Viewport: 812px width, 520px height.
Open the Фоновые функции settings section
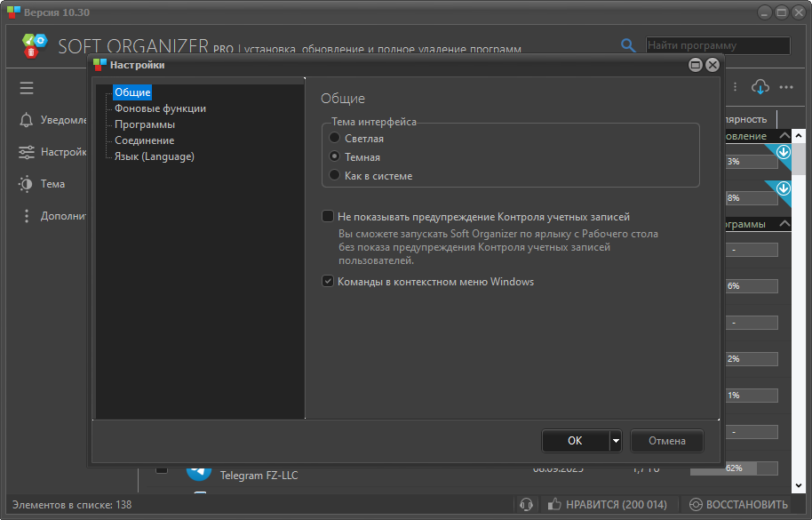click(x=160, y=108)
